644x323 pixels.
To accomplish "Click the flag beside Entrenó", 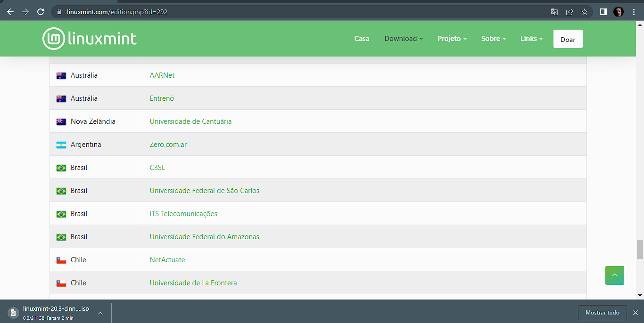I will tap(61, 99).
